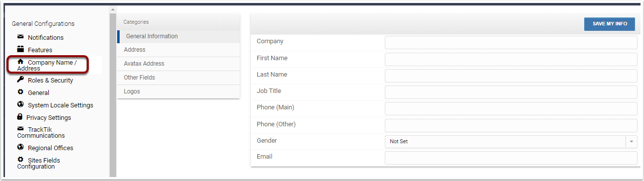The height and width of the screenshot is (181, 644).
Task: Open the Avatax Address category
Action: coord(178,64)
